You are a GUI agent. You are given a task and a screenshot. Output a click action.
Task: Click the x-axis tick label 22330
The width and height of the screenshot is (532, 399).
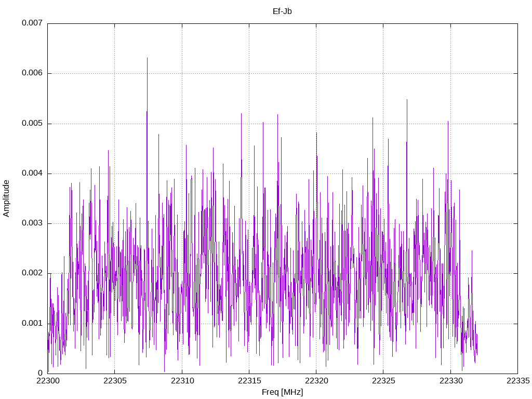pyautogui.click(x=451, y=381)
